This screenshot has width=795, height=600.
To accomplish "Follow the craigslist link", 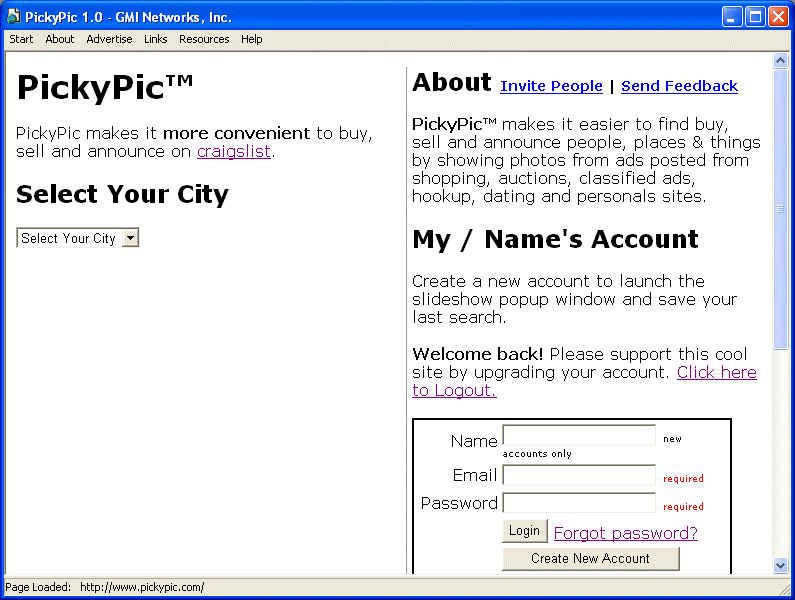I will click(x=234, y=151).
